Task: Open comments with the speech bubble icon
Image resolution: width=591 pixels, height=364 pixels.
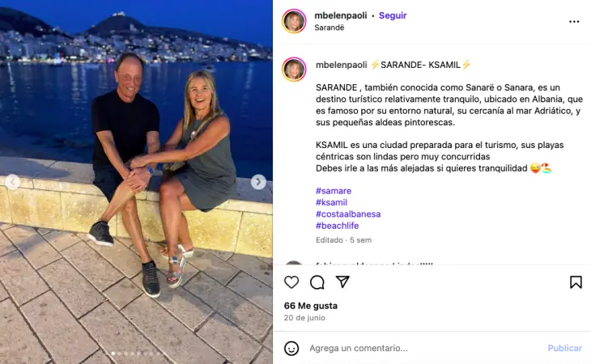Action: pyautogui.click(x=317, y=282)
